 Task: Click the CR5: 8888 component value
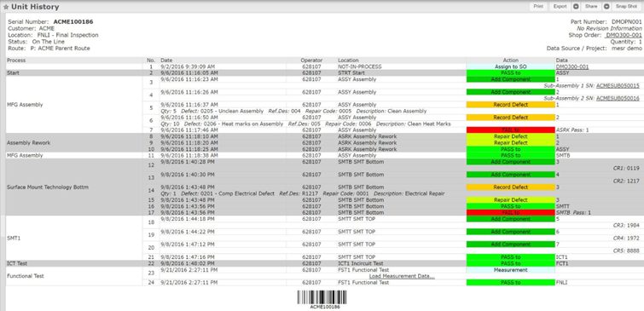(x=626, y=251)
